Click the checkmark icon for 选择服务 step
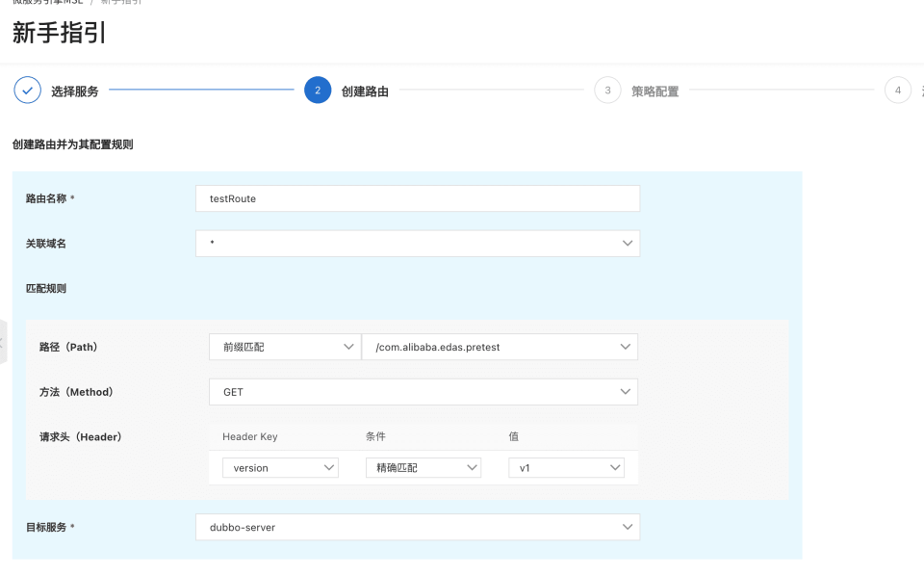 coord(28,91)
